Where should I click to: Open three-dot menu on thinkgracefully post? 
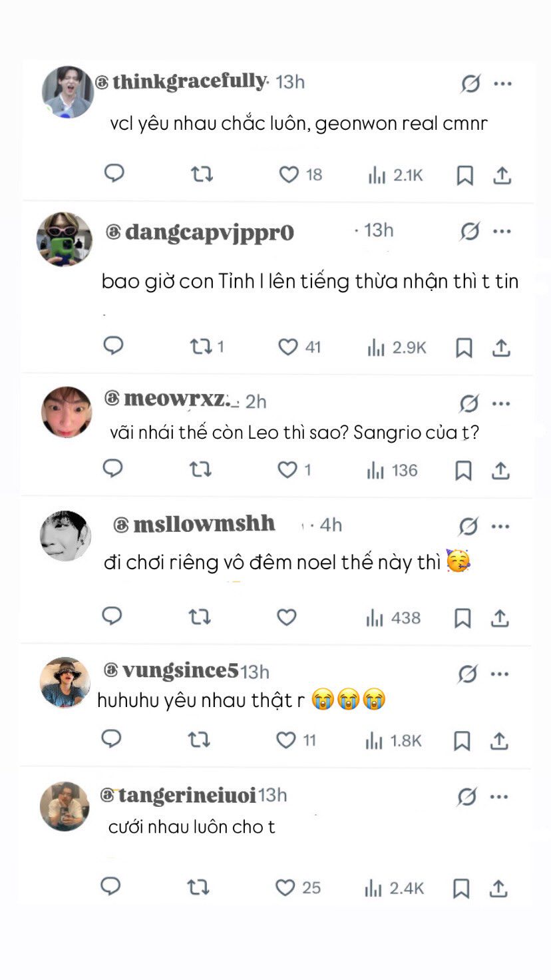(502, 84)
